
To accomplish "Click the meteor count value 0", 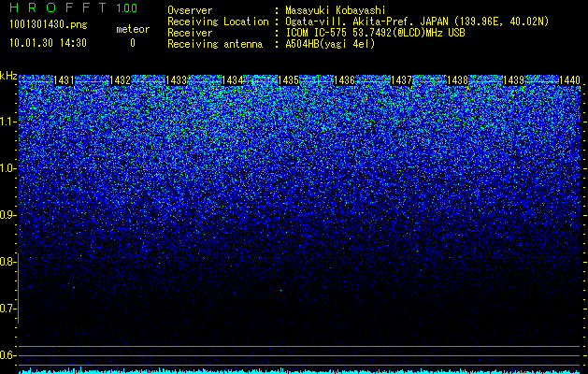I will pyautogui.click(x=133, y=43).
